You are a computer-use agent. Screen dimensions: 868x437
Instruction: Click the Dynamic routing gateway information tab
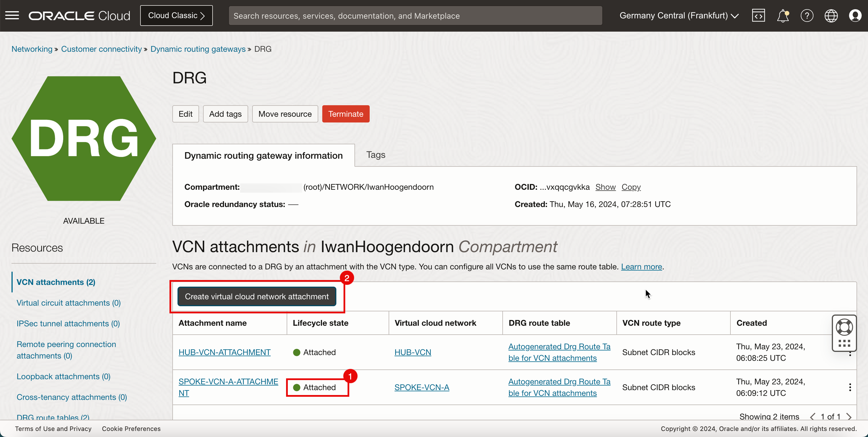263,155
